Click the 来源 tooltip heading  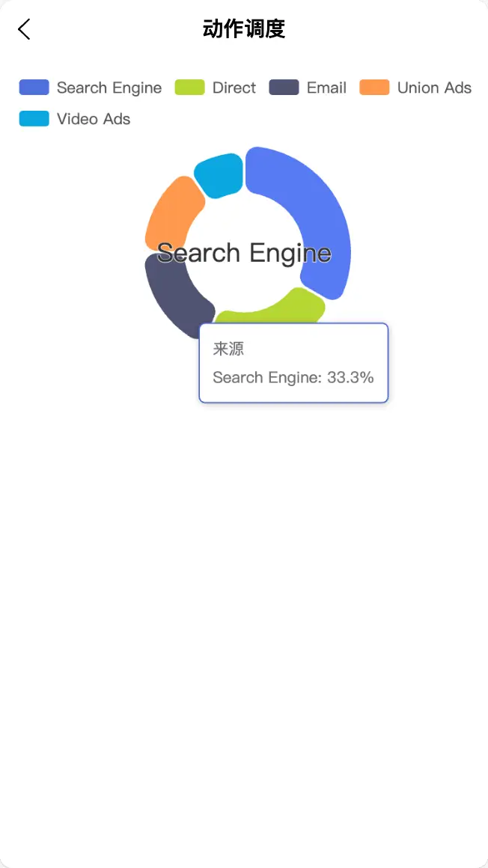(x=228, y=349)
